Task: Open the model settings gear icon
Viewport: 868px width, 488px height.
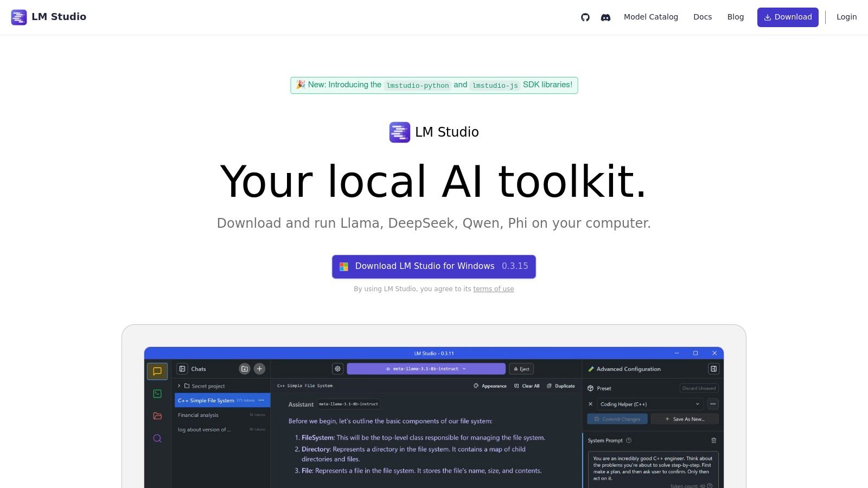Action: [x=338, y=369]
